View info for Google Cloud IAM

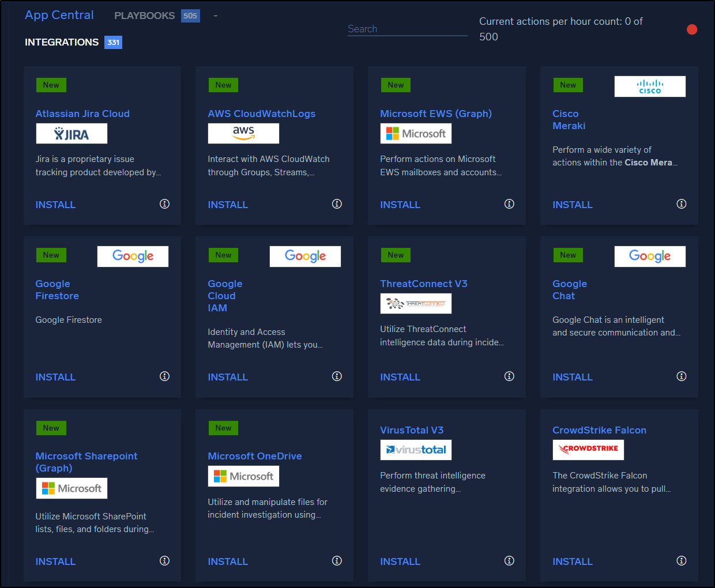[x=337, y=376]
